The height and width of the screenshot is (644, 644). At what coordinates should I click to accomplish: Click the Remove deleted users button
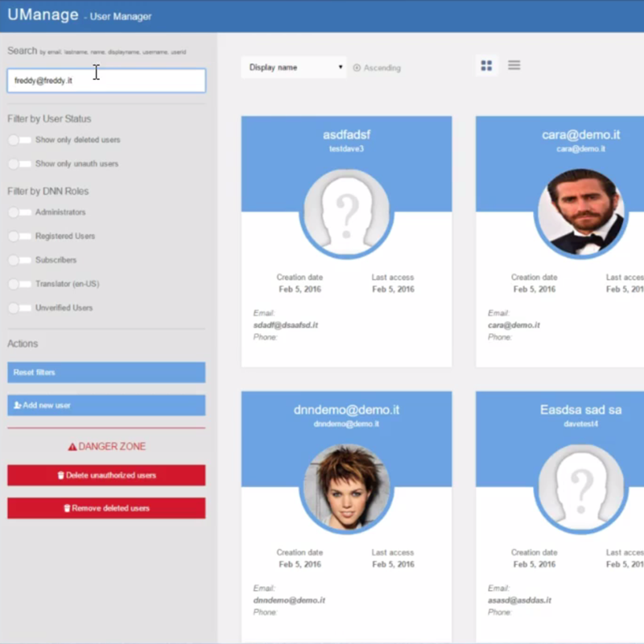point(106,508)
